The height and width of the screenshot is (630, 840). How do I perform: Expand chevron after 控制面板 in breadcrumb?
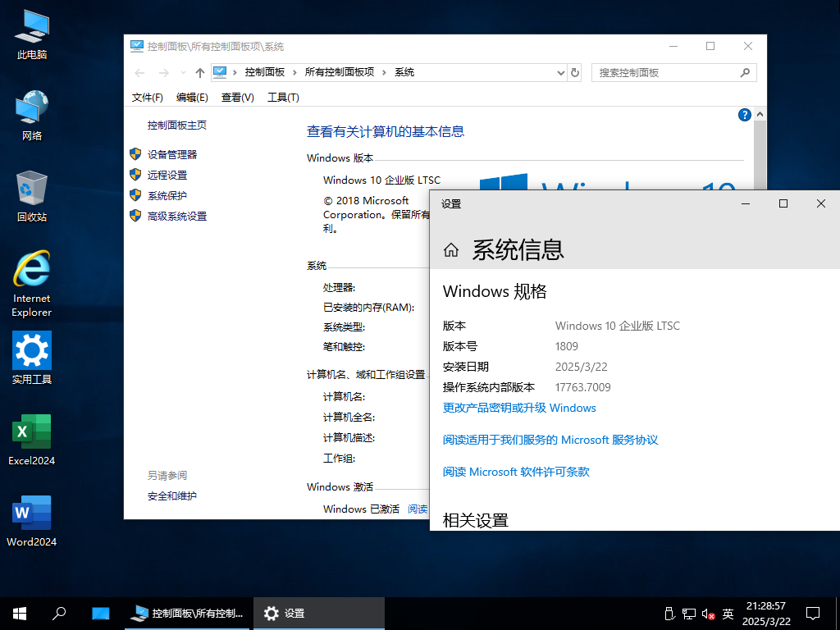point(294,73)
